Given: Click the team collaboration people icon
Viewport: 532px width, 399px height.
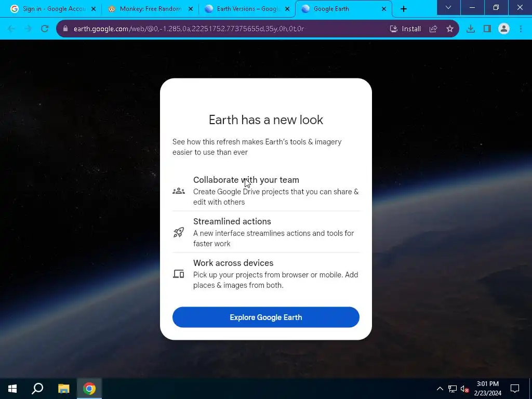Looking at the screenshot, I should coord(179,191).
